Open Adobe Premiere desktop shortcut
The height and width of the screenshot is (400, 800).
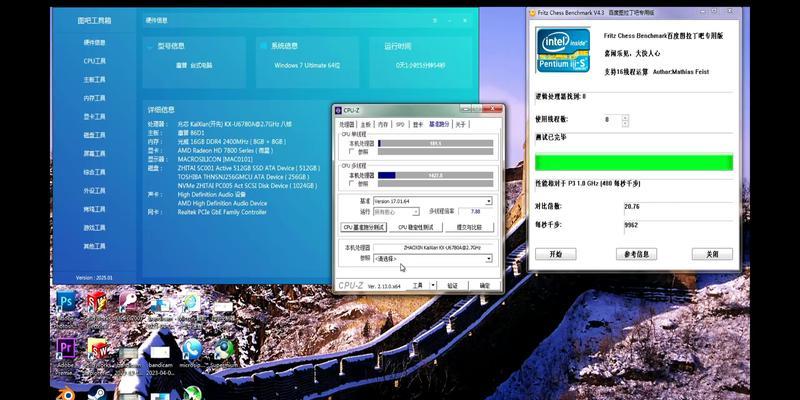[66, 348]
